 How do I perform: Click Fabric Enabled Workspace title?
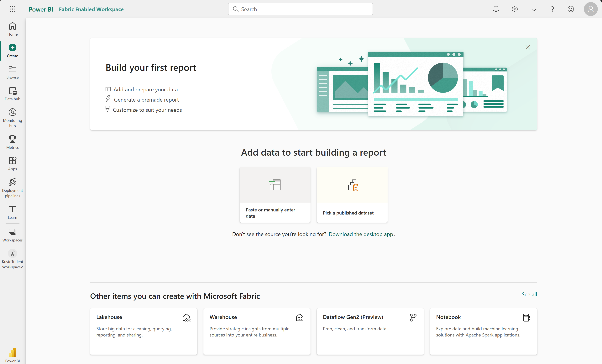coord(91,9)
